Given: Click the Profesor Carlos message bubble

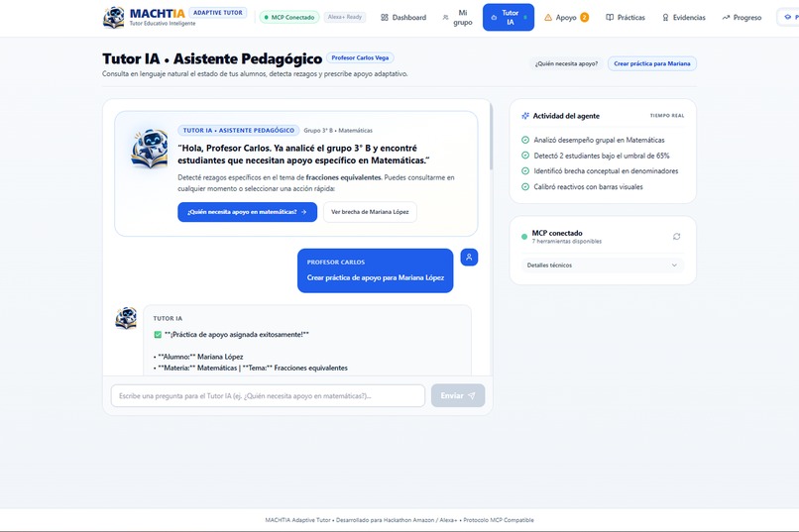Looking at the screenshot, I should 375,270.
